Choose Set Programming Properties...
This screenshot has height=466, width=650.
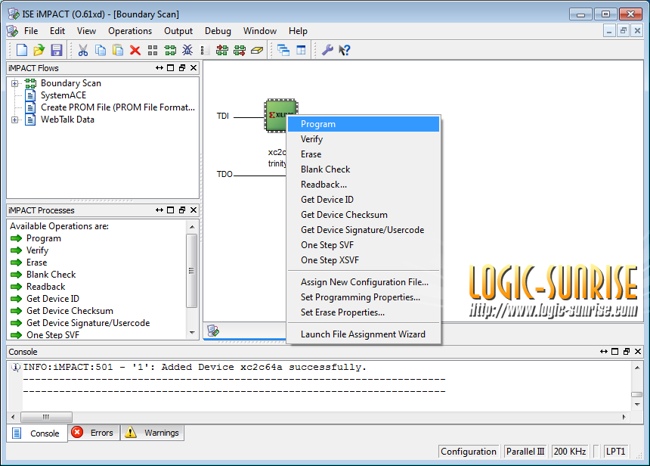coord(364,297)
